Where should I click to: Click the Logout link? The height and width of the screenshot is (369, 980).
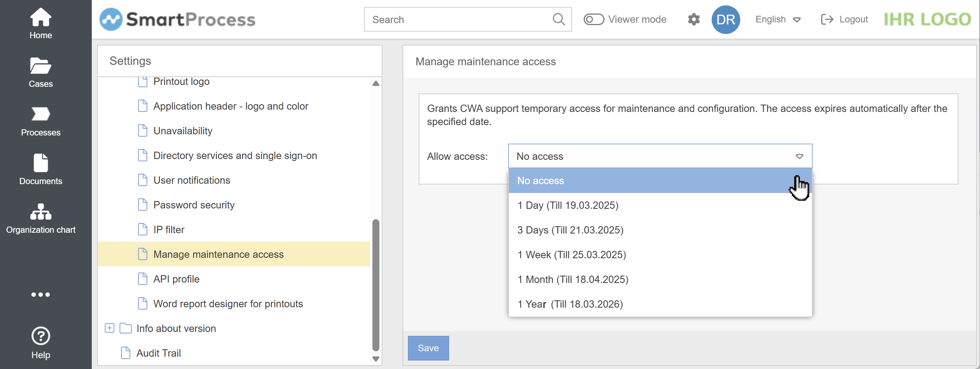pos(844,19)
